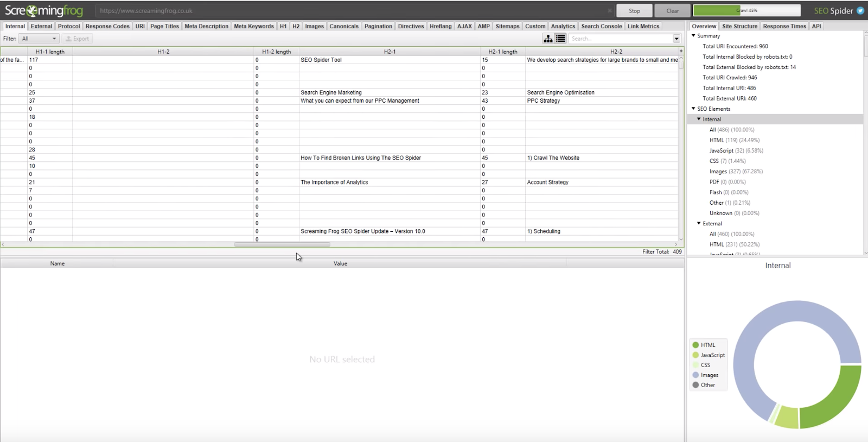Open the Response Codes tab

(107, 26)
